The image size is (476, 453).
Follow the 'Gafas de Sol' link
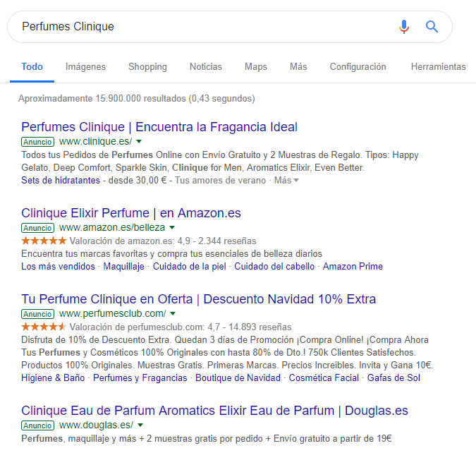click(393, 377)
